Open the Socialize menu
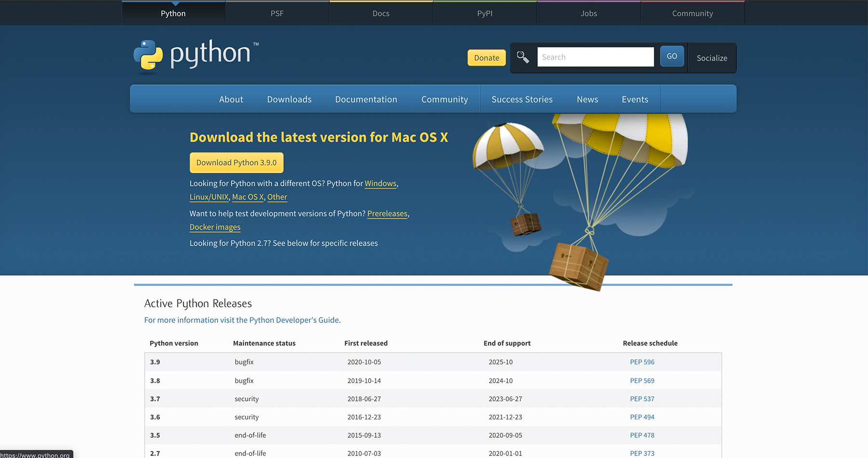This screenshot has height=458, width=868. pyautogui.click(x=711, y=58)
